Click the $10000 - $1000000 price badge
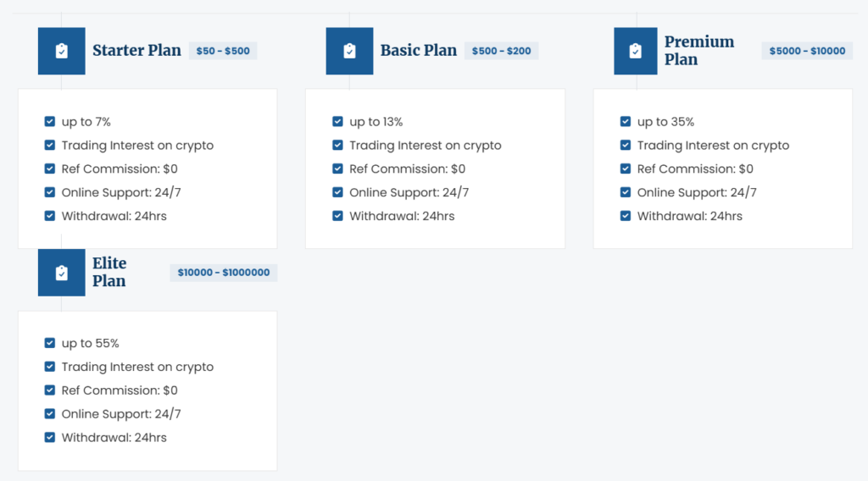 (224, 273)
